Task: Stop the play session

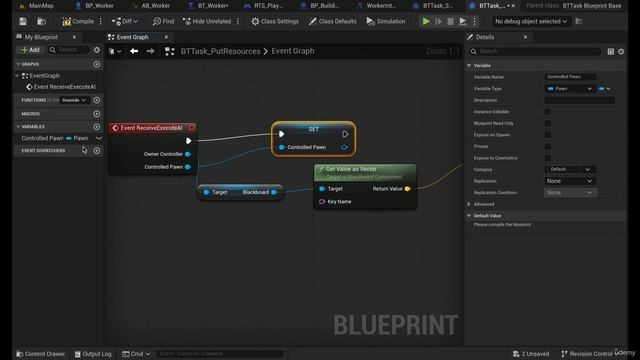Action: point(450,21)
